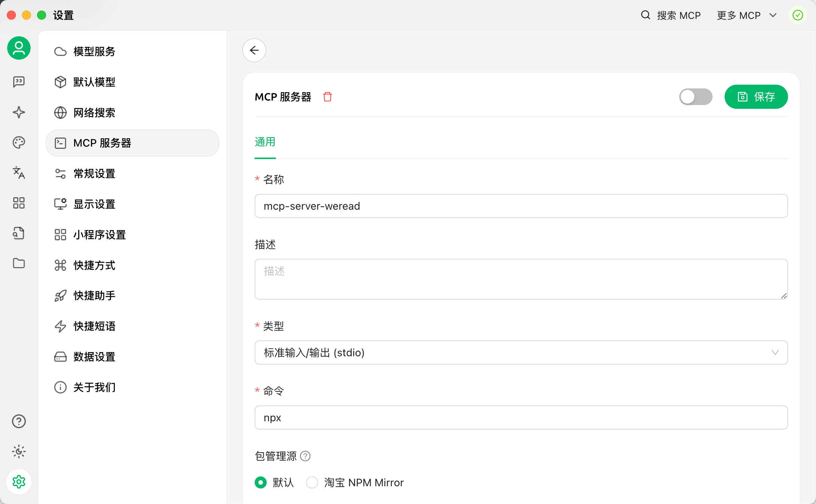Toggle the sun theme icon
The image size is (816, 504).
19,451
